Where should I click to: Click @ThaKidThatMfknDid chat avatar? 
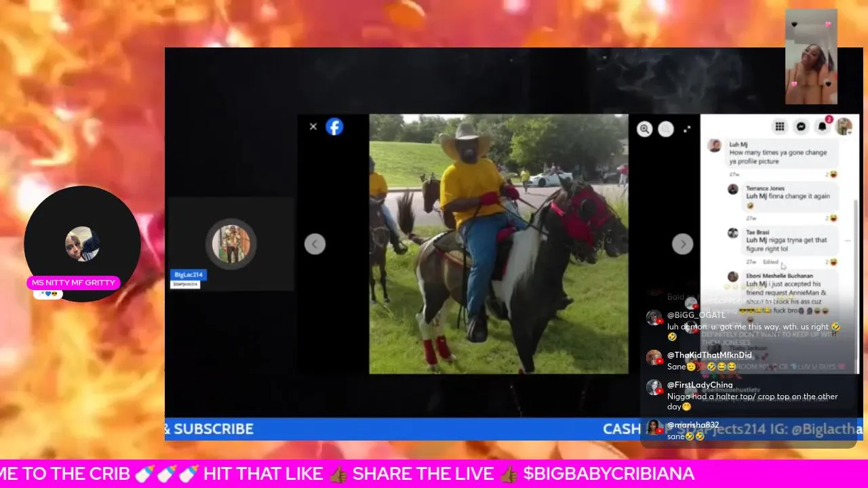[x=654, y=358]
